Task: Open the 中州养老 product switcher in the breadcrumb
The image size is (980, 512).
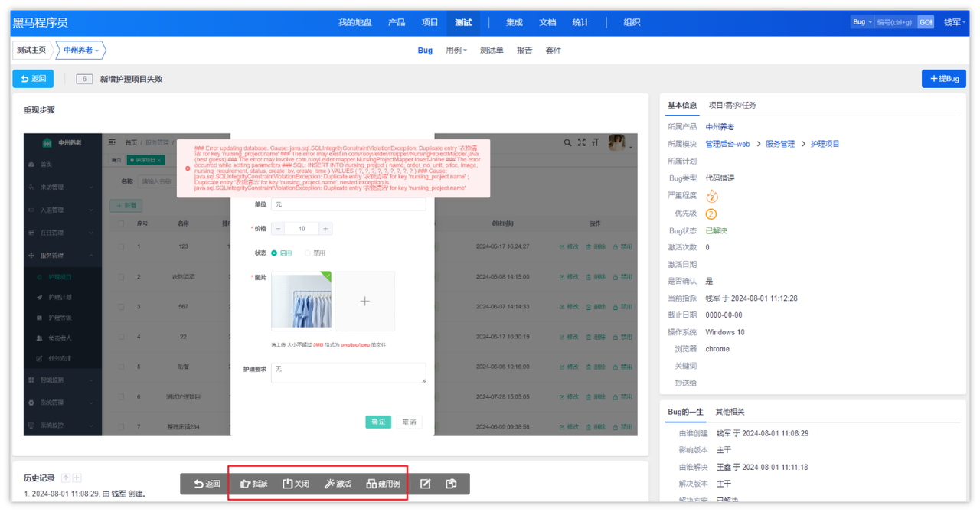Action: coord(81,51)
